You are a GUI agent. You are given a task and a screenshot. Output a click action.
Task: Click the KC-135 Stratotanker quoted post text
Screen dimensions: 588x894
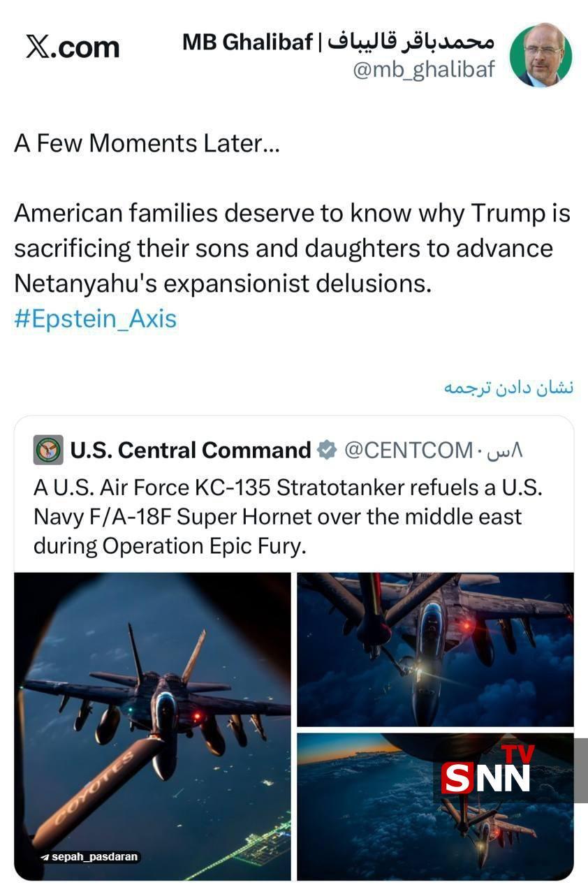[288, 516]
